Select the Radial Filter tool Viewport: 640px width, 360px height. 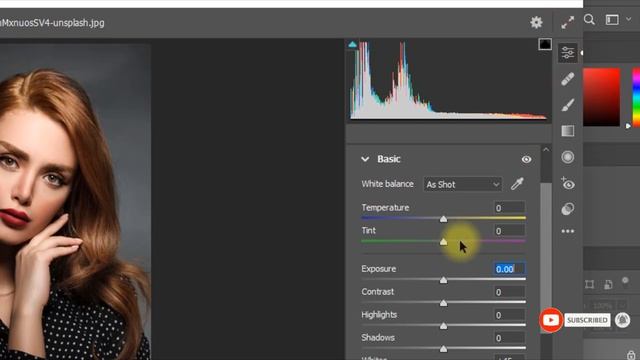(567, 157)
